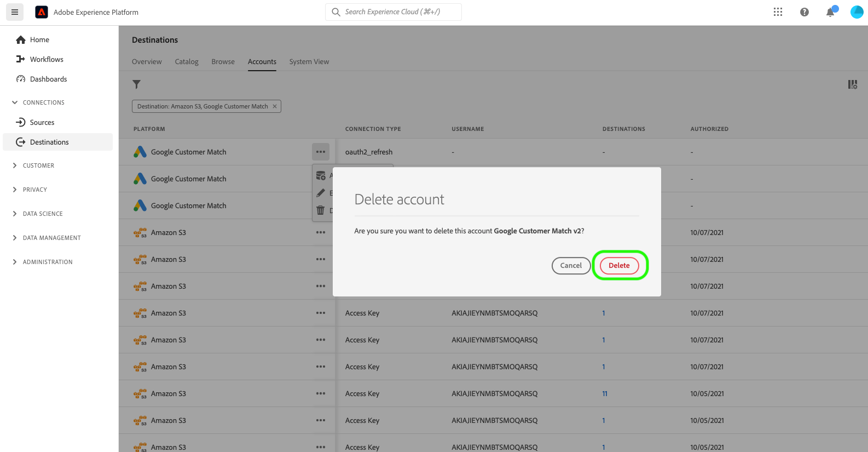The image size is (868, 452).
Task: Click the Home house icon in sidebar
Action: tap(21, 39)
